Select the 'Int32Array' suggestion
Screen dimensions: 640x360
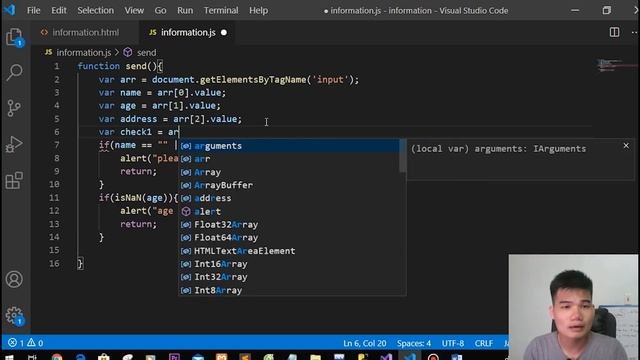click(x=289, y=277)
